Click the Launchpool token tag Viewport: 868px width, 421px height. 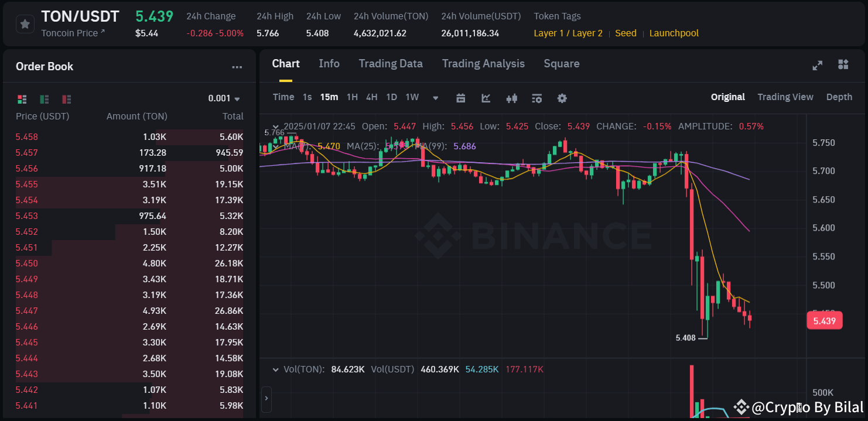pyautogui.click(x=674, y=33)
